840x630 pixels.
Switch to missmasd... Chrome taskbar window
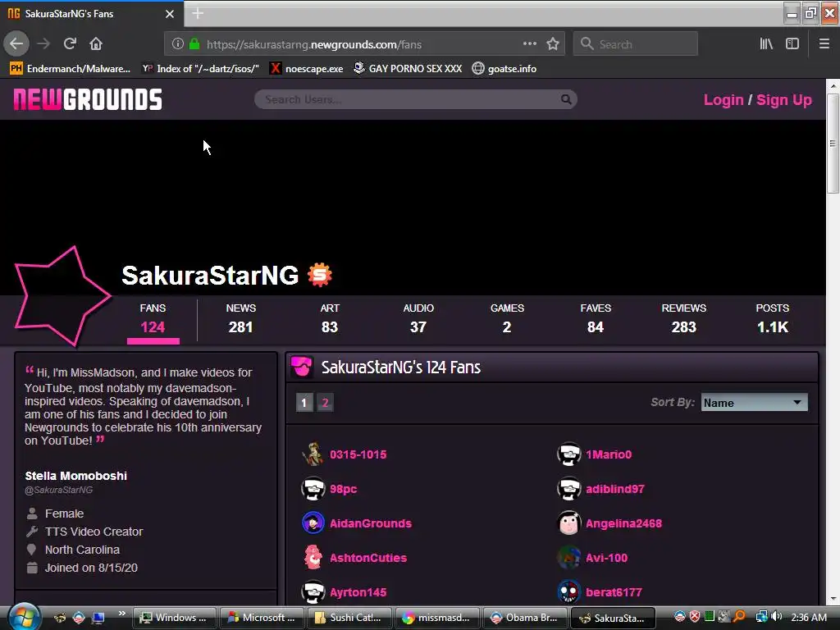click(x=436, y=618)
